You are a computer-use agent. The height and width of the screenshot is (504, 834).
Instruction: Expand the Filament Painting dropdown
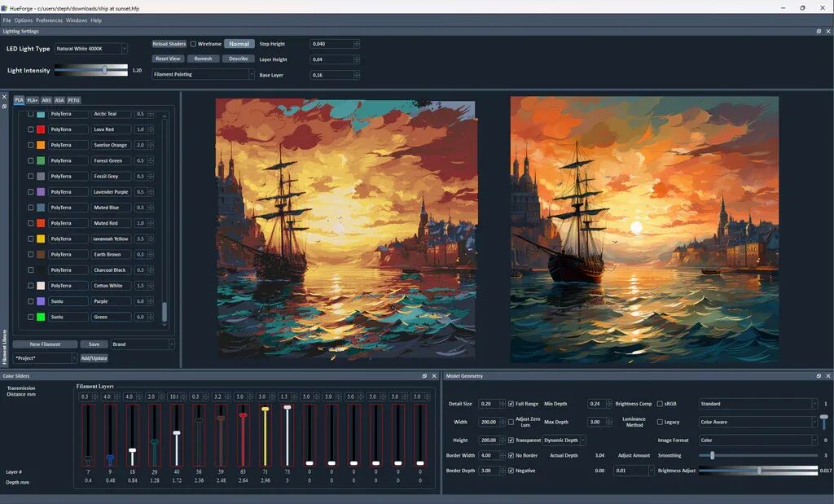pyautogui.click(x=204, y=74)
